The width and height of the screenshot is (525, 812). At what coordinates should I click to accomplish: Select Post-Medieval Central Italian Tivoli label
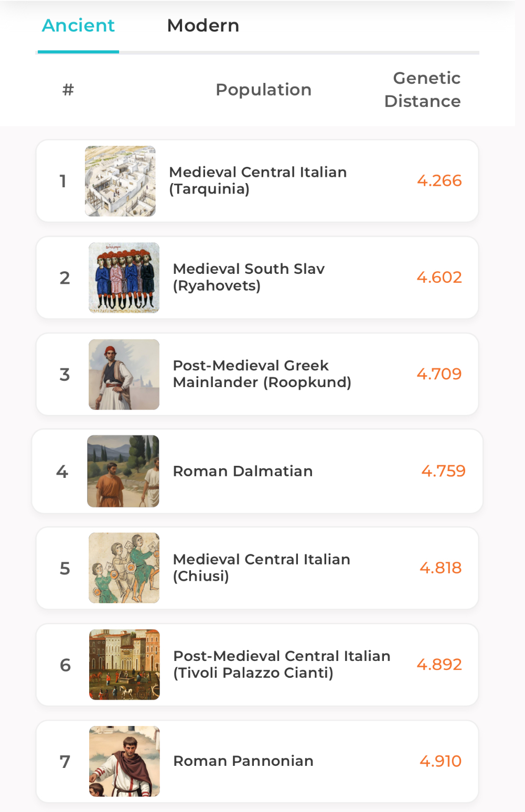click(x=282, y=664)
